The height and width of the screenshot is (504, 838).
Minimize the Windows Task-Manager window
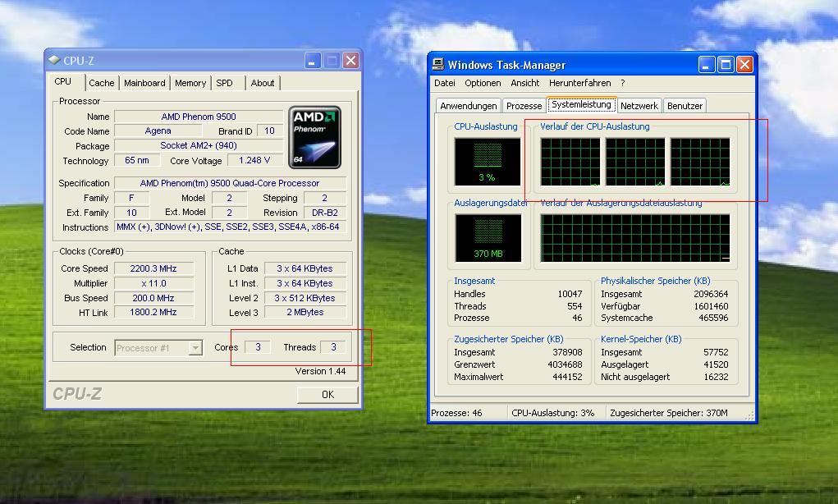click(707, 65)
